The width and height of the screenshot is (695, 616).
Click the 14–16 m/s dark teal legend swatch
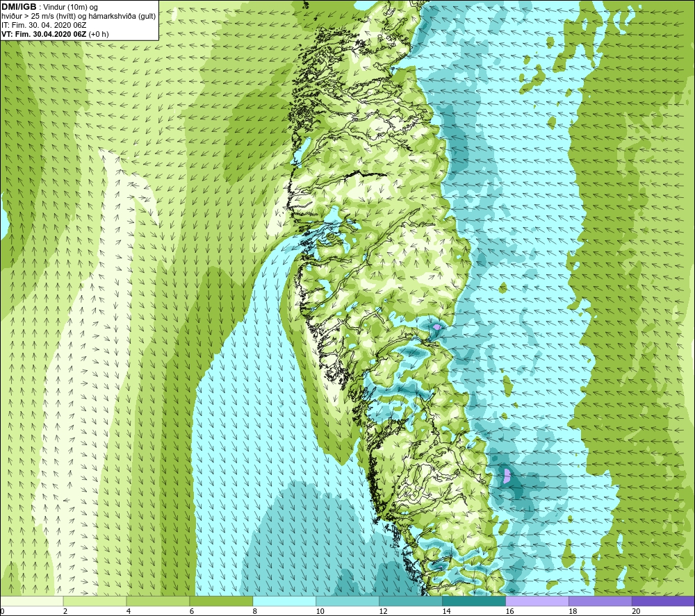(x=474, y=601)
